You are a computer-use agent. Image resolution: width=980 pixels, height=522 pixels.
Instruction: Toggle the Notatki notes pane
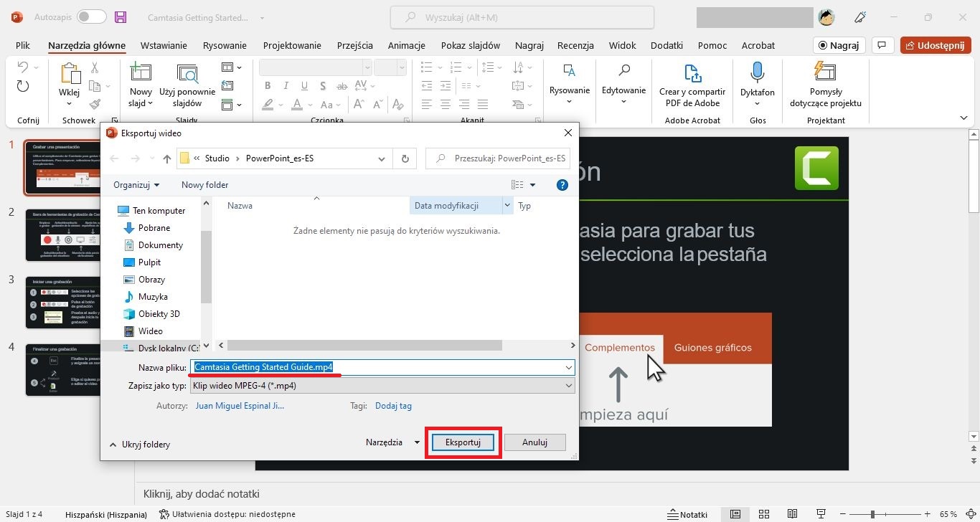coord(687,514)
